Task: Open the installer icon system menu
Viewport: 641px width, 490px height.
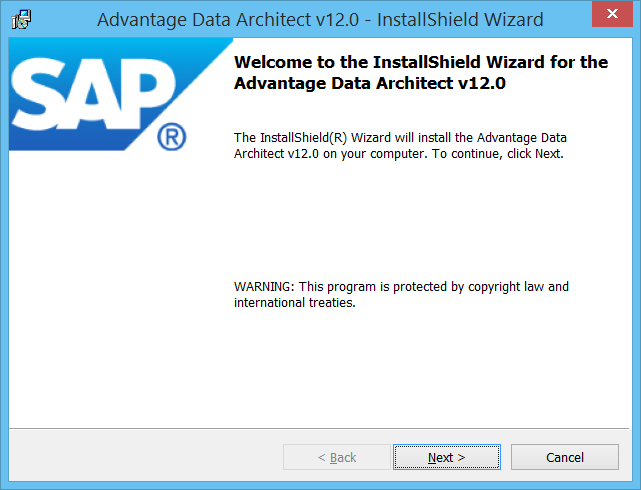Action: (x=21, y=19)
